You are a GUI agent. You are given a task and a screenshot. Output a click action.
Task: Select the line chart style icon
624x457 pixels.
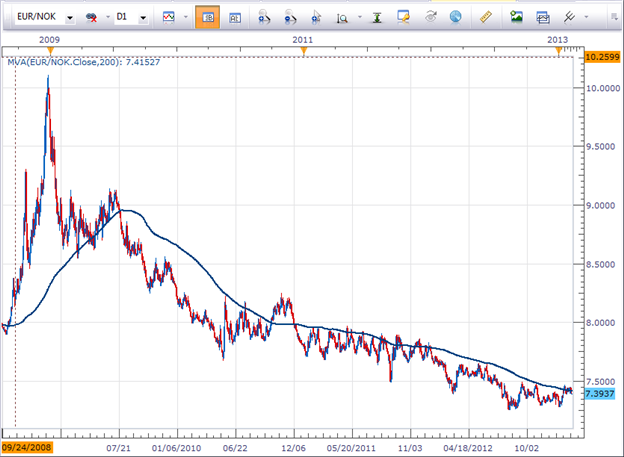coord(169,17)
